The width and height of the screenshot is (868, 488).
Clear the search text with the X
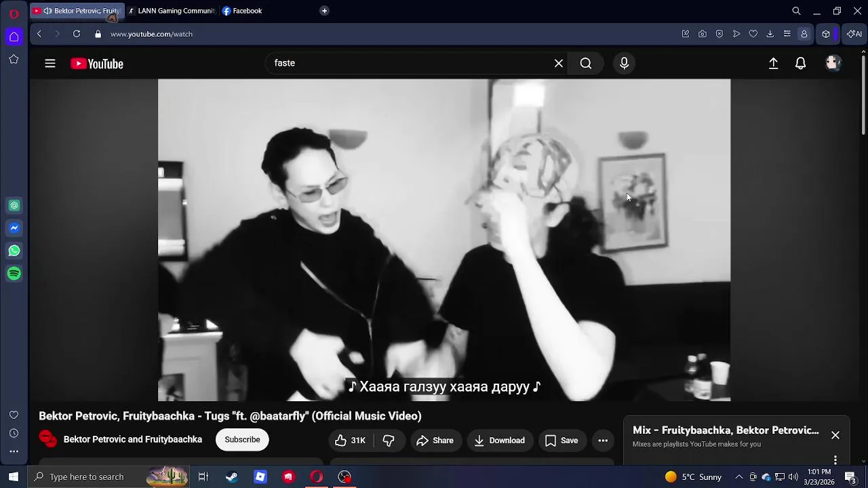[x=559, y=63]
